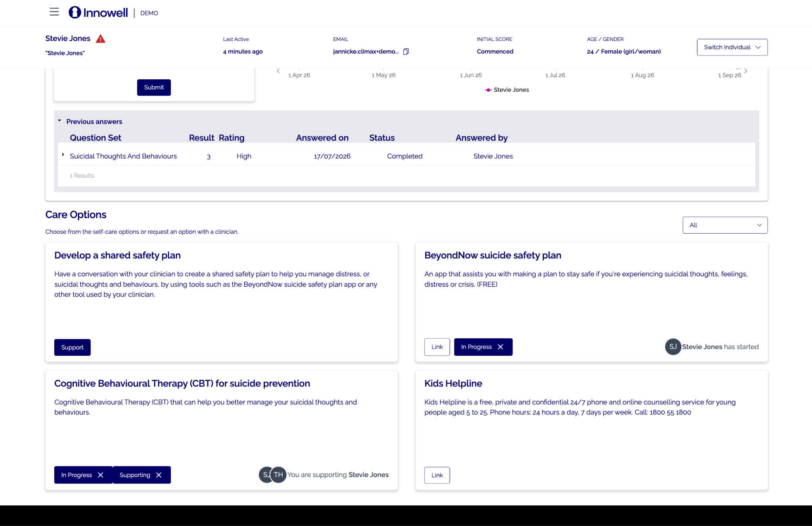Screen dimensions: 812x526
Task: Collapse the Previous answers section
Action: pyautogui.click(x=59, y=121)
